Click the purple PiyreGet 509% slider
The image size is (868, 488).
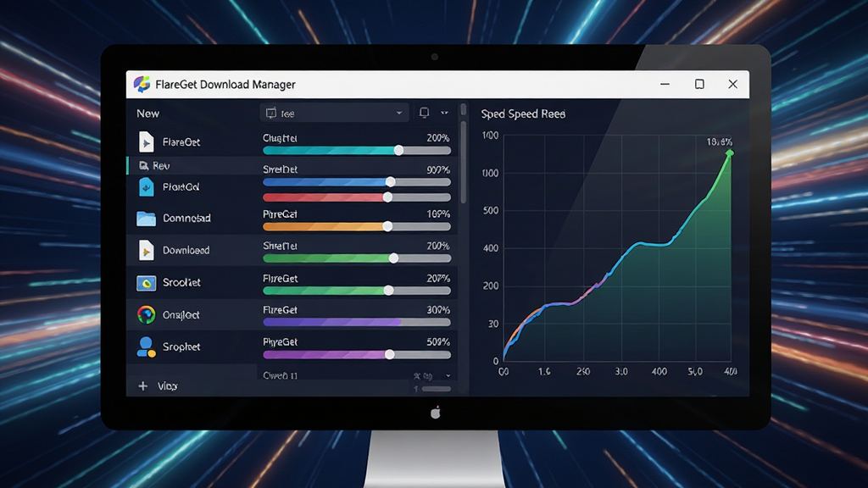coord(357,355)
